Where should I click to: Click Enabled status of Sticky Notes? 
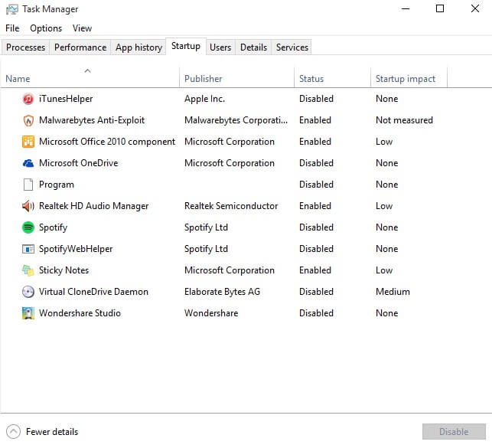point(315,270)
